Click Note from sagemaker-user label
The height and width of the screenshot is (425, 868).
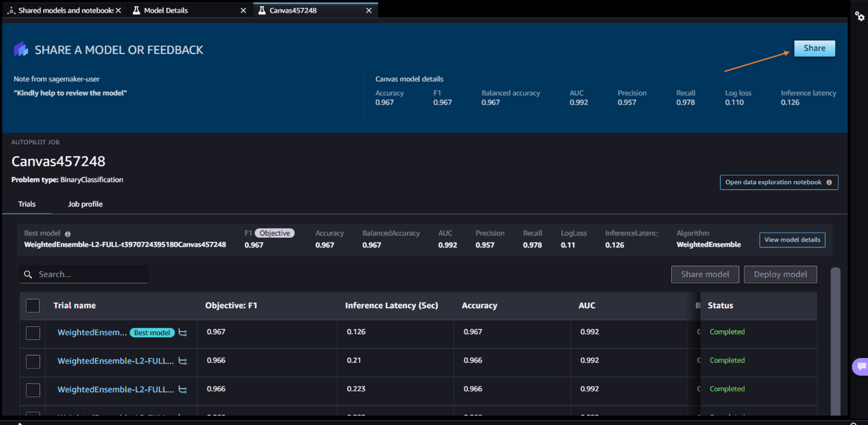coord(56,79)
